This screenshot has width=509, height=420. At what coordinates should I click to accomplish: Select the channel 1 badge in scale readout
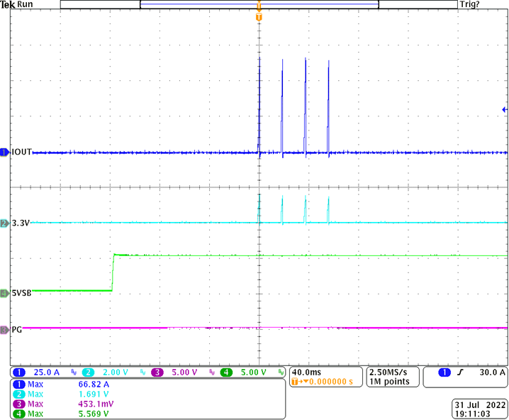coord(19,372)
